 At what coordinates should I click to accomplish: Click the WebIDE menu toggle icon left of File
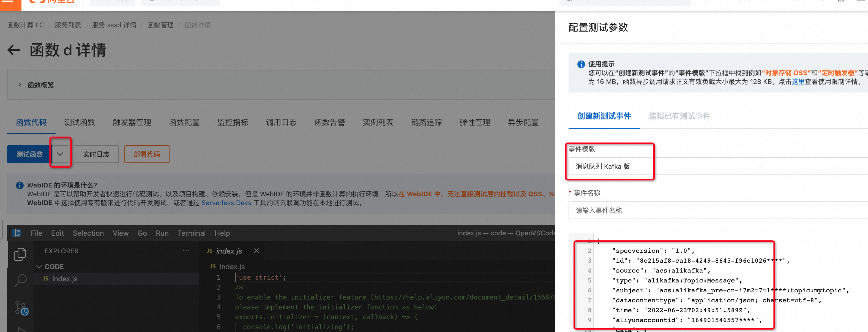click(x=17, y=233)
